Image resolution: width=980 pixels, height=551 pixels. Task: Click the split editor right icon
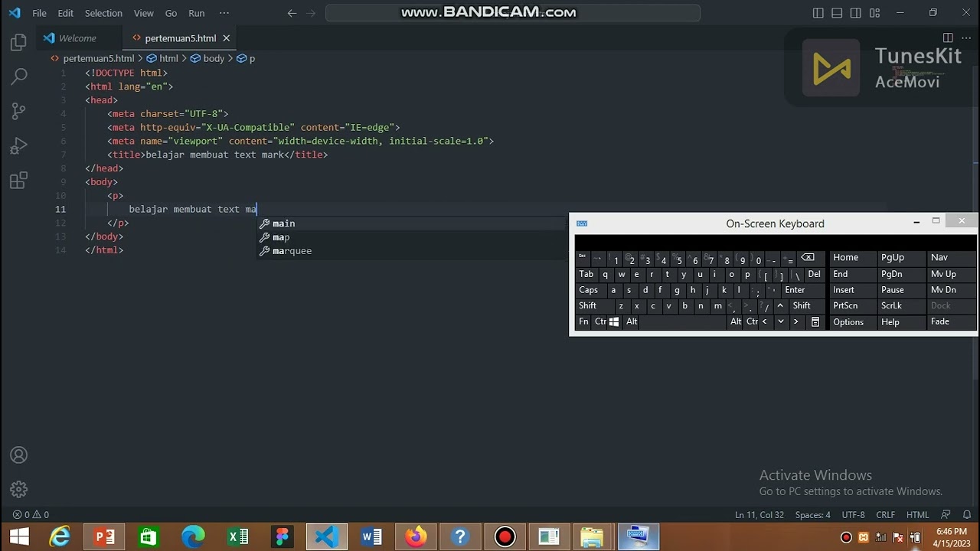[948, 37]
